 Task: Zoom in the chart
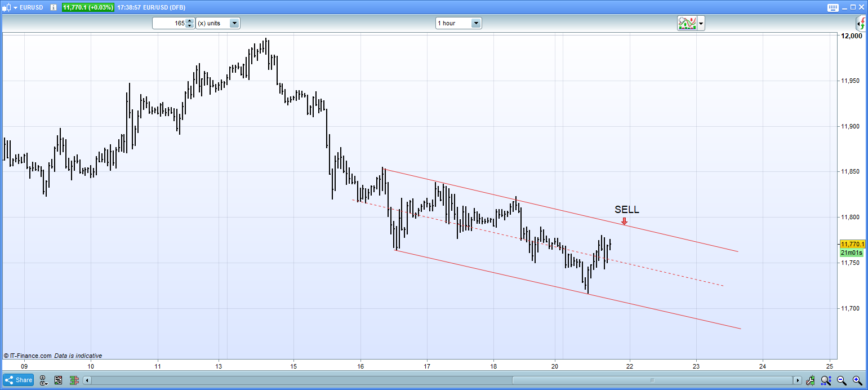[857, 380]
